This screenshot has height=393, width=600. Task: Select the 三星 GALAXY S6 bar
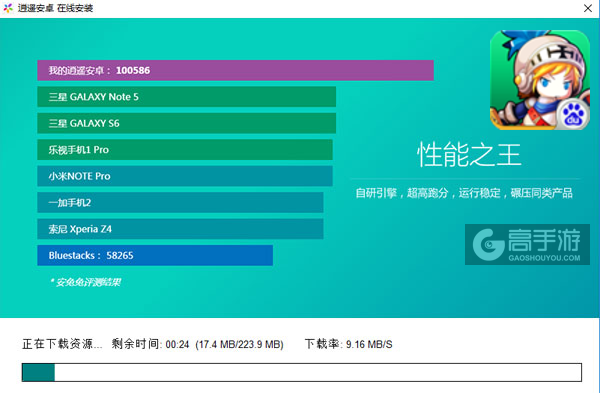[x=186, y=123]
